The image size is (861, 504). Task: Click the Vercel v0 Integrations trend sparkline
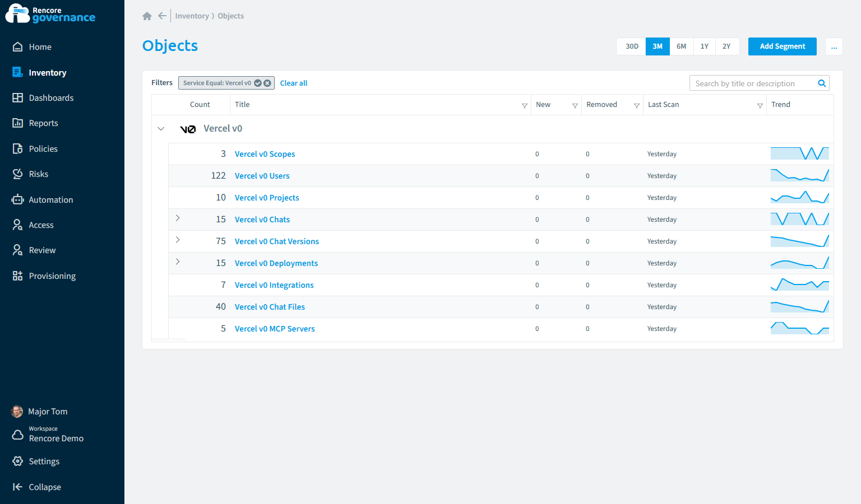(800, 284)
